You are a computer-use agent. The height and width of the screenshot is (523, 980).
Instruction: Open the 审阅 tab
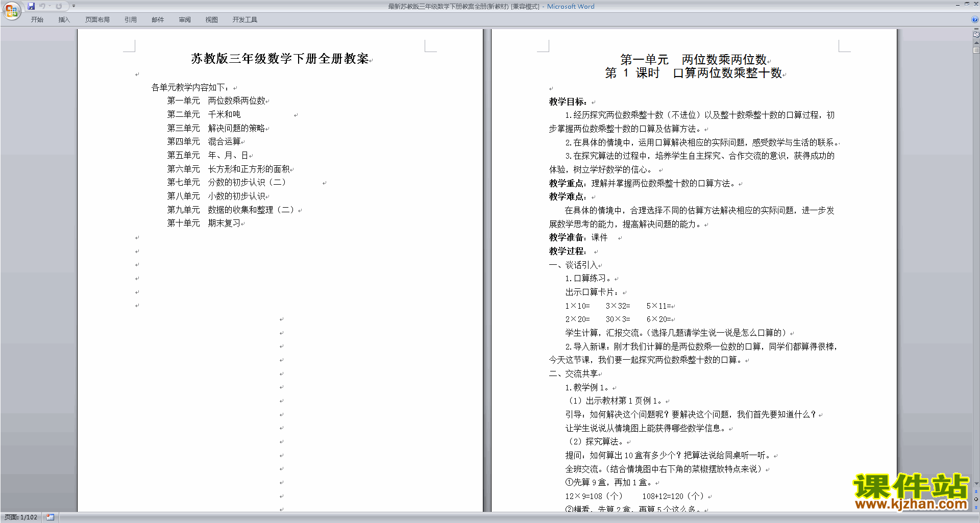pos(185,20)
